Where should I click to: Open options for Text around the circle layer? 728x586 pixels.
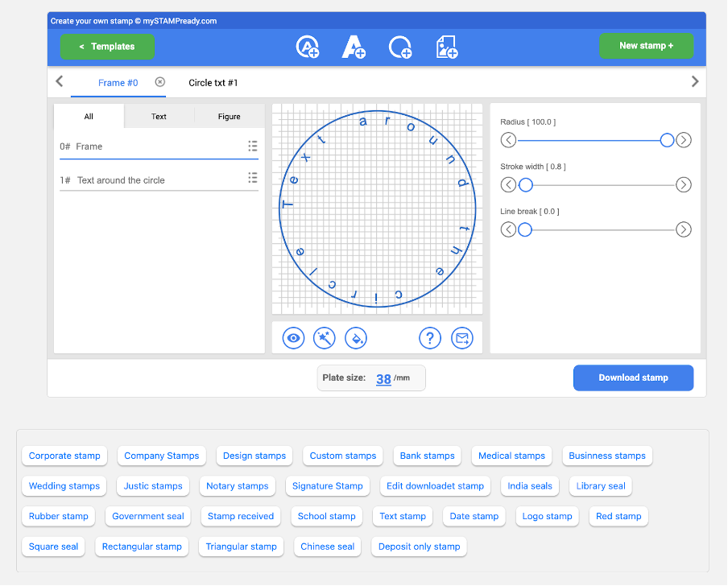252,180
